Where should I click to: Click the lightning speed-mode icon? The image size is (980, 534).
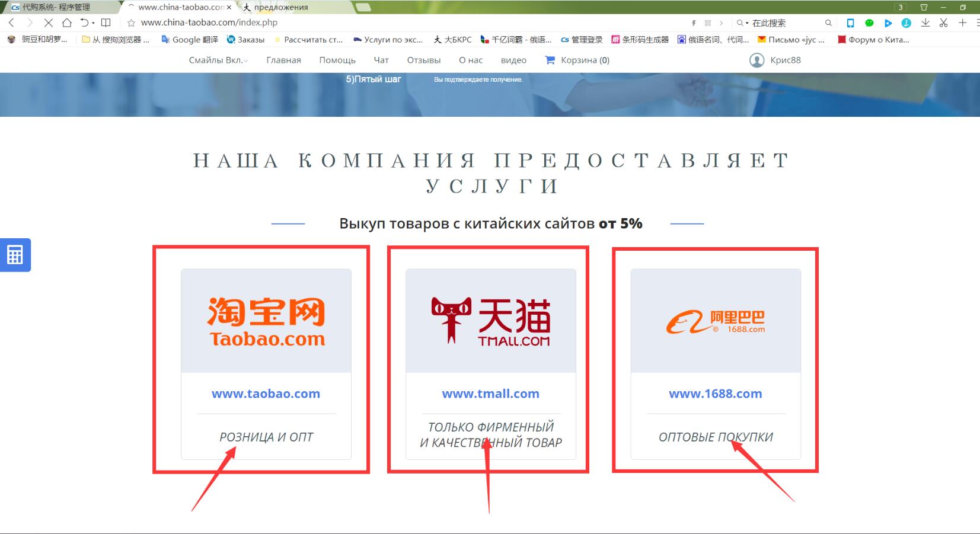click(x=694, y=23)
